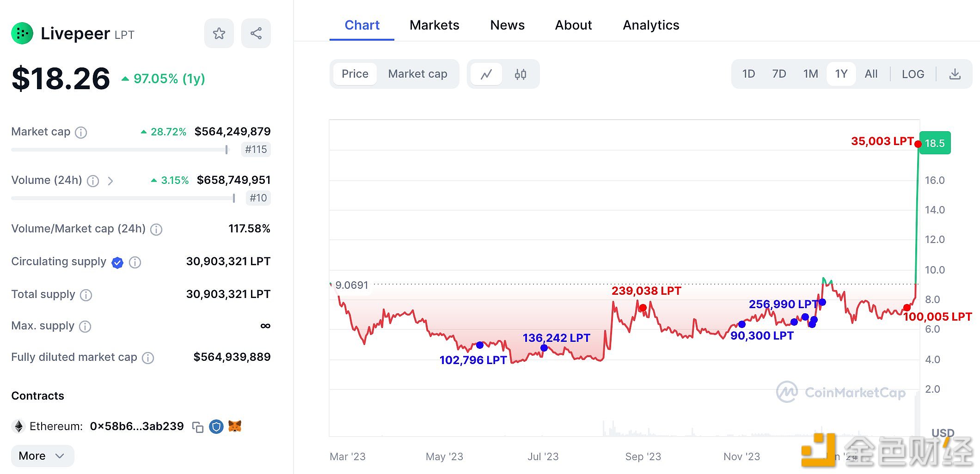
Task: Click the blue 102,796 LPT marker dot
Action: tap(480, 345)
